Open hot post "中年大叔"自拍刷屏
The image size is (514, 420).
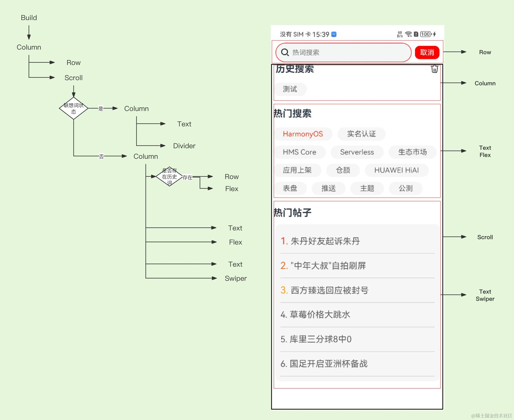coord(328,266)
